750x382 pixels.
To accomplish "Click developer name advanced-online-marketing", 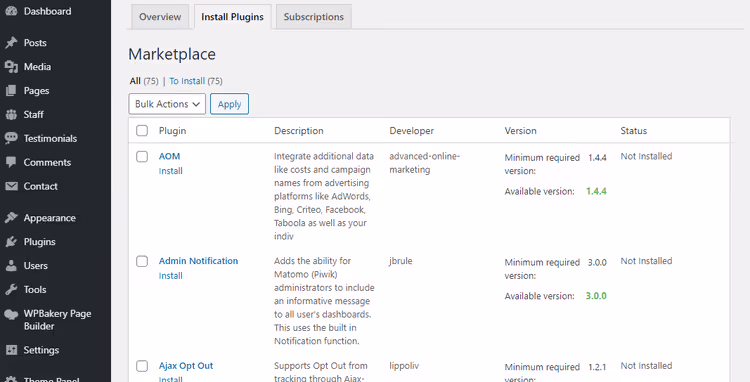I will pos(424,163).
